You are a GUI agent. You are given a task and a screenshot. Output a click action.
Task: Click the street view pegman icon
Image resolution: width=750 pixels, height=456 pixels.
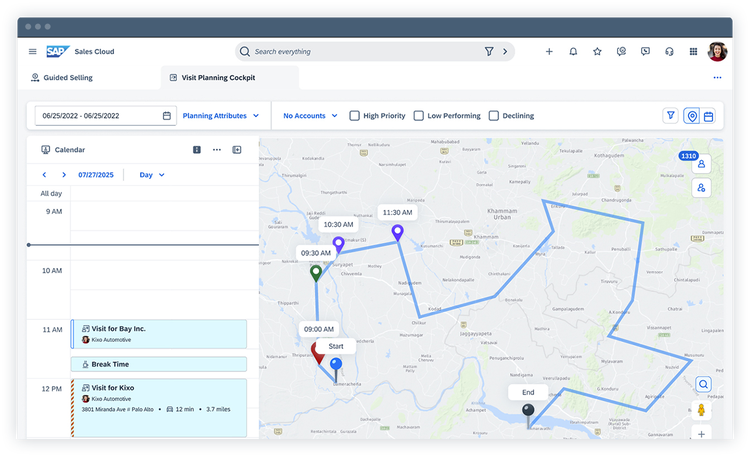click(701, 410)
